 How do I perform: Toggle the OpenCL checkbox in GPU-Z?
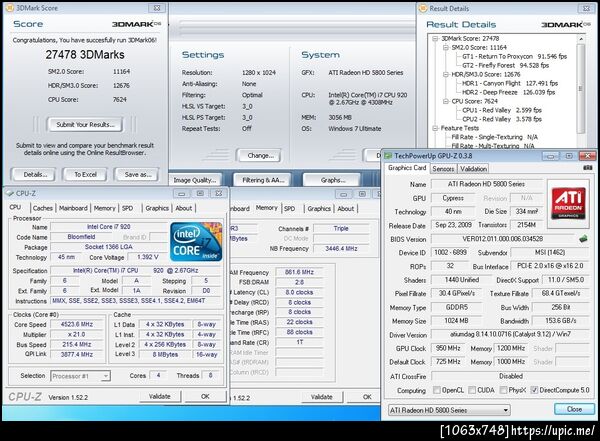tap(437, 390)
